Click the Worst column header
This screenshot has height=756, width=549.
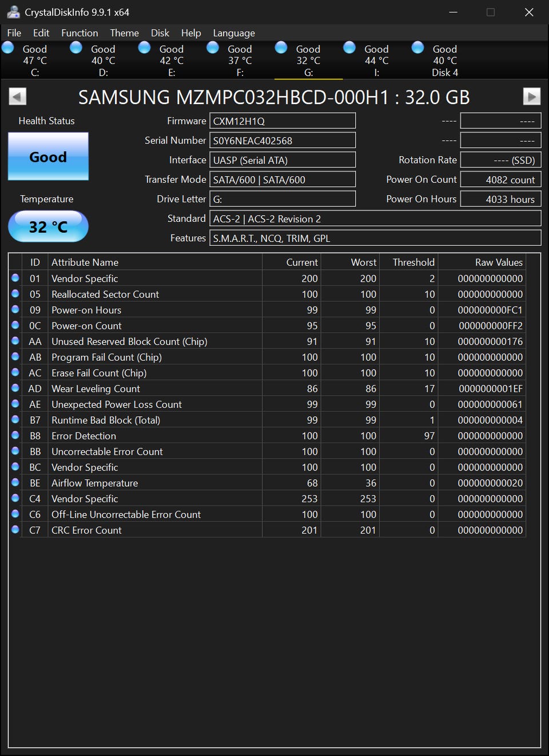[350, 262]
